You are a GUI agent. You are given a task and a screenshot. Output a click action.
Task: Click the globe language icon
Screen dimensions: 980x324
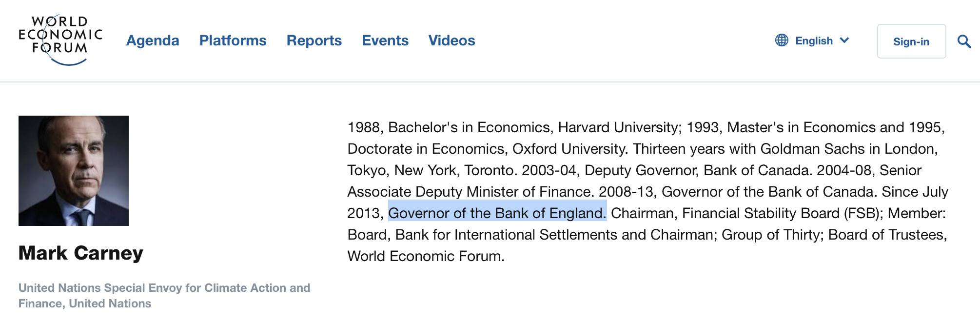782,40
